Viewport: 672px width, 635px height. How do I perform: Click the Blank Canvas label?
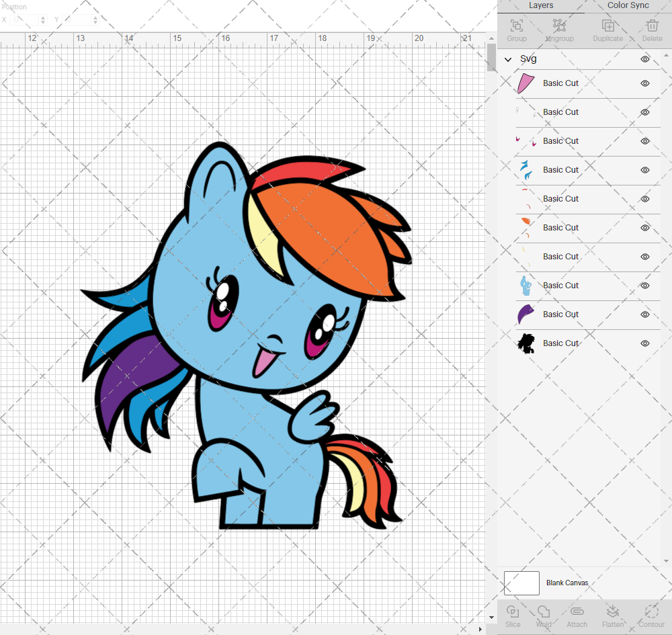567,583
